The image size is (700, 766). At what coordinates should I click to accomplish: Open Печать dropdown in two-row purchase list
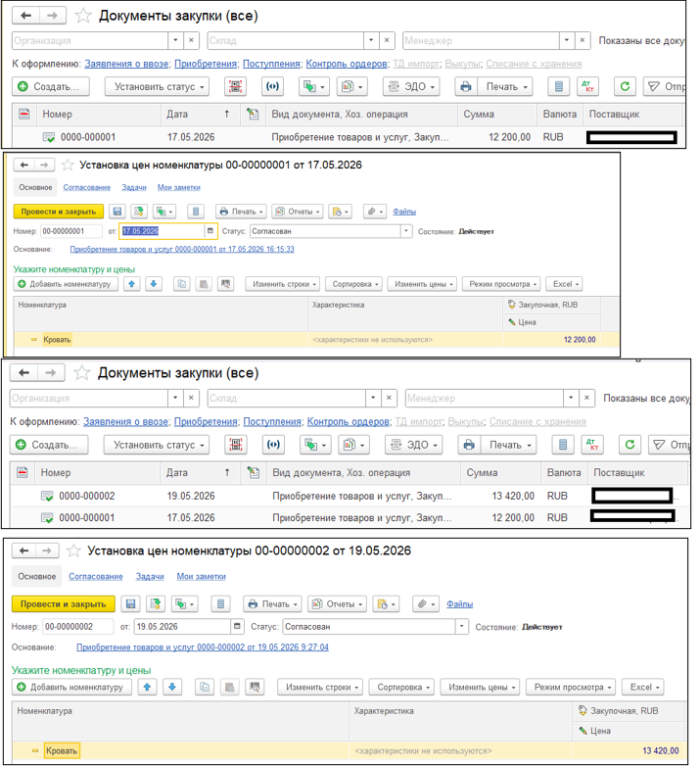[509, 445]
